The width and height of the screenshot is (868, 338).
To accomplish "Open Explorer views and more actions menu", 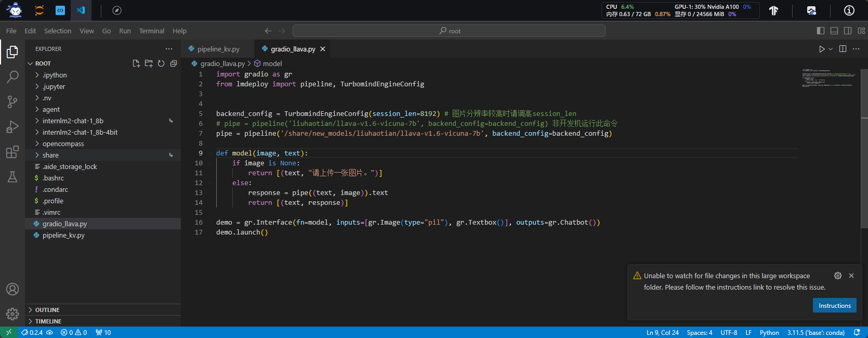I will pos(169,49).
